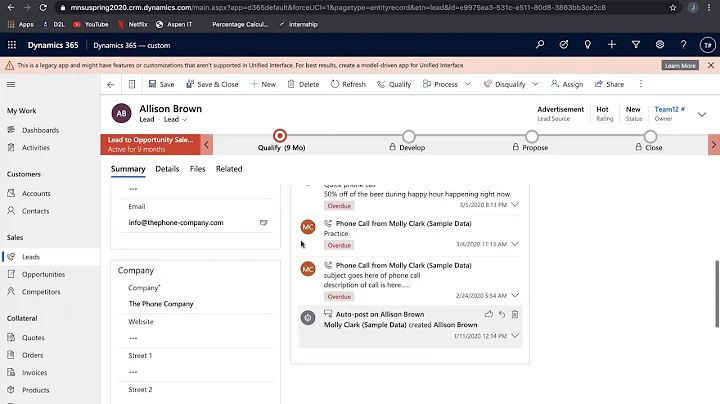The height and width of the screenshot is (404, 720).
Task: Share the lead record
Action: coord(609,84)
